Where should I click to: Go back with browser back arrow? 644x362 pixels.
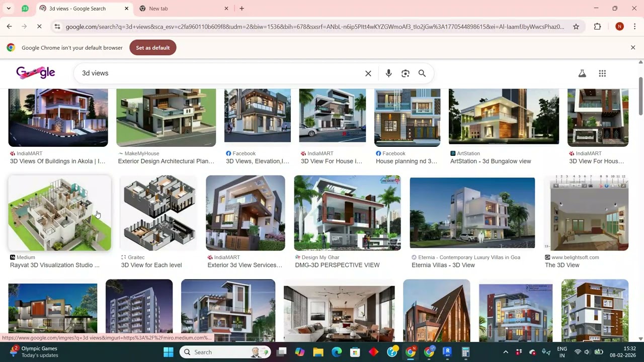[10, 27]
